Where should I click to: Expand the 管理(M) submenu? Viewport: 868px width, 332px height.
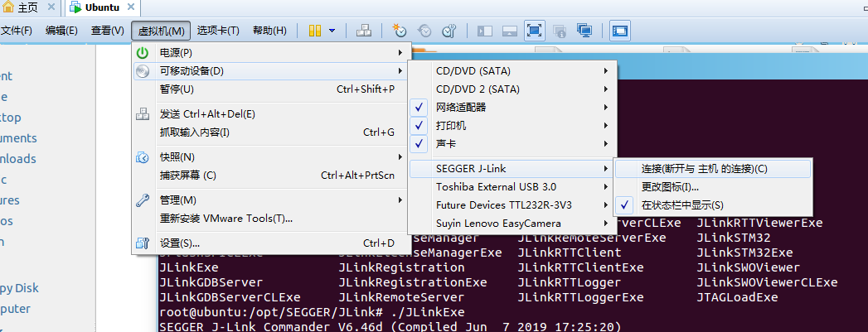[x=271, y=200]
